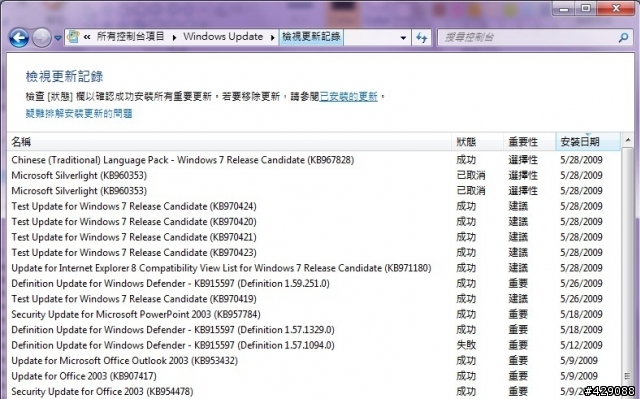Viewport: 640px width, 399px height.
Task: Sort by the 名稱 column header
Action: click(229, 142)
